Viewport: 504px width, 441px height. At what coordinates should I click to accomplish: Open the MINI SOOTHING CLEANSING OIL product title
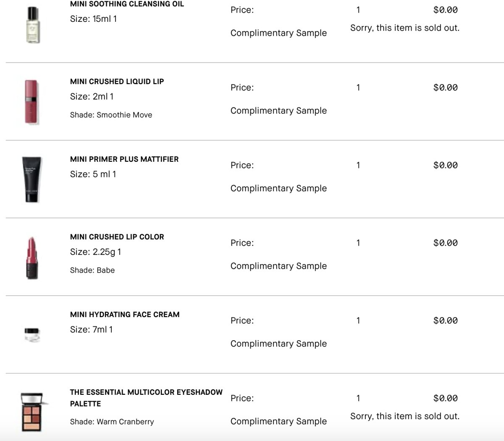click(x=127, y=4)
